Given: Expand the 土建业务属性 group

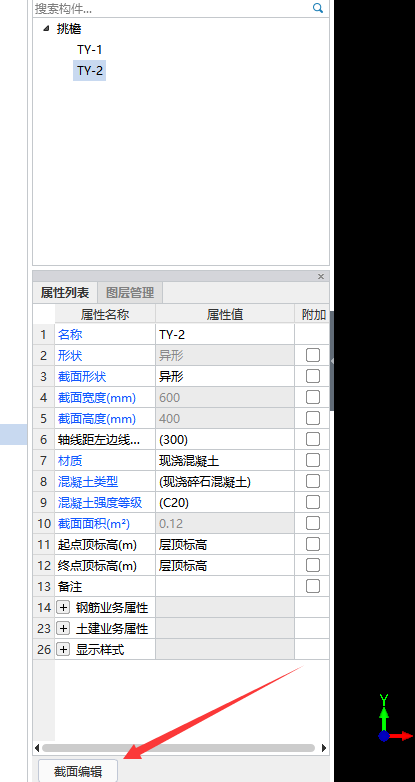Looking at the screenshot, I should 63,628.
